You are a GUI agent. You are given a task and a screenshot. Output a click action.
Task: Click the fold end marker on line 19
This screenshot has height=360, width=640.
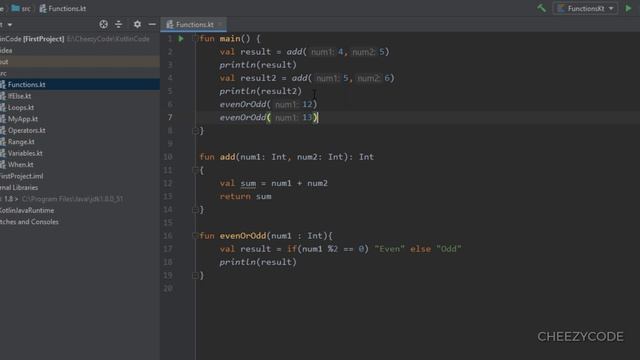click(x=195, y=276)
